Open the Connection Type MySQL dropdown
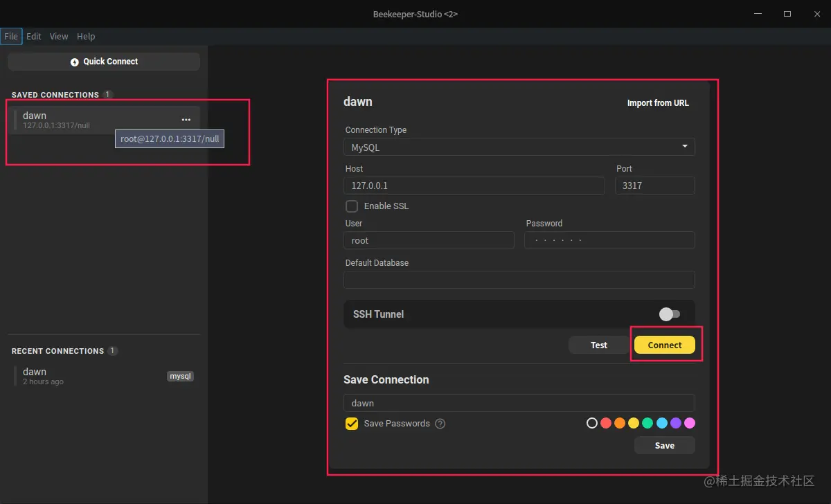The width and height of the screenshot is (831, 504). pyautogui.click(x=519, y=147)
